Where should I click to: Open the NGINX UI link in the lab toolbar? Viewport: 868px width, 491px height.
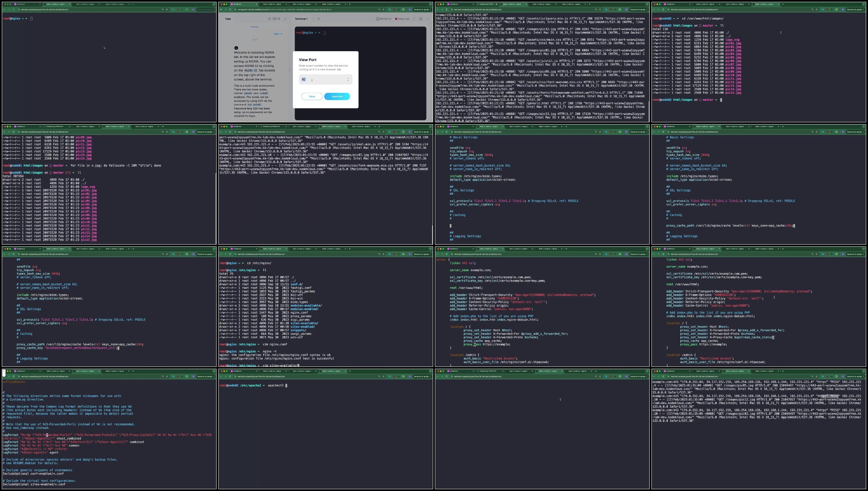click(x=383, y=19)
